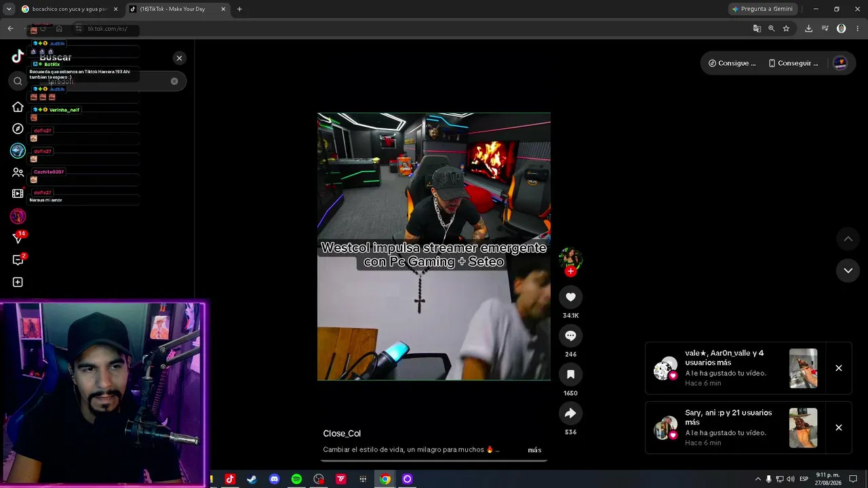Screen dimensions: 868x488
Task: Open the Chrome three-dot menu
Action: coord(857,28)
